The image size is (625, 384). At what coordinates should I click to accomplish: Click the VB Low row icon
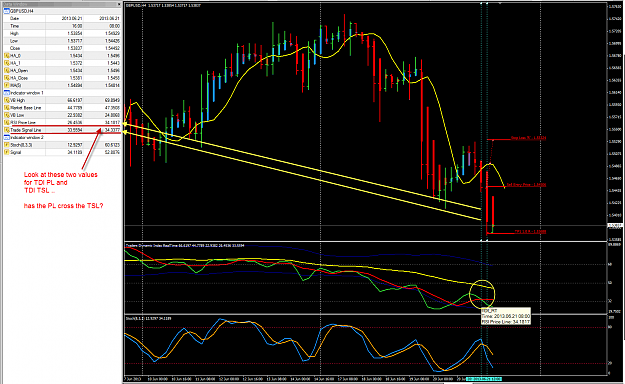coord(6,115)
